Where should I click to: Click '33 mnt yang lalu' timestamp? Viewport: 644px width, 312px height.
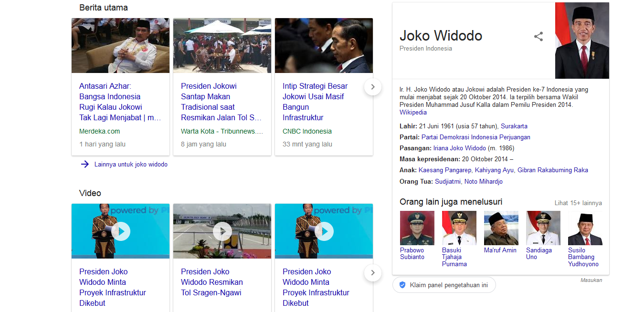click(x=307, y=144)
